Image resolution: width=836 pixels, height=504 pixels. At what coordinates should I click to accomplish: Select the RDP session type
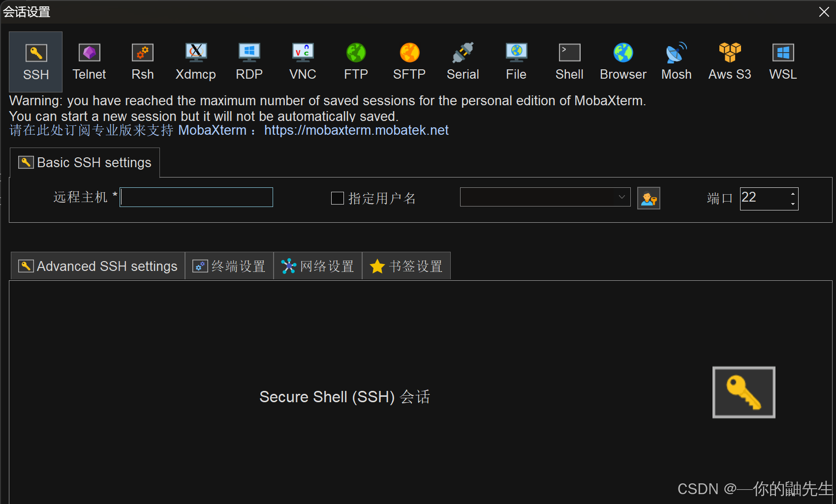249,62
